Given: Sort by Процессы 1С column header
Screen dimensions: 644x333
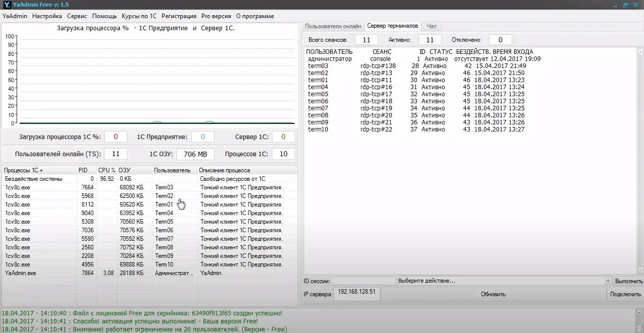Looking at the screenshot, I should click(39, 170).
